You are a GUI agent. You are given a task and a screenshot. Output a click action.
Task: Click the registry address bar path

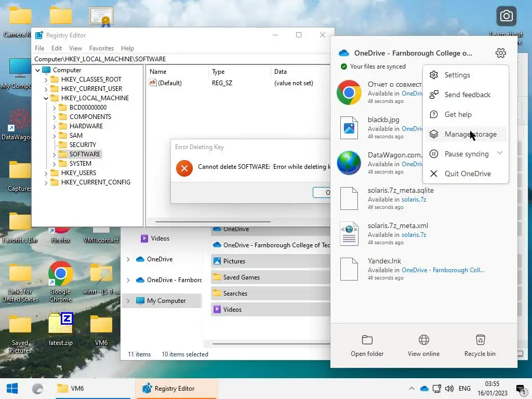181,59
